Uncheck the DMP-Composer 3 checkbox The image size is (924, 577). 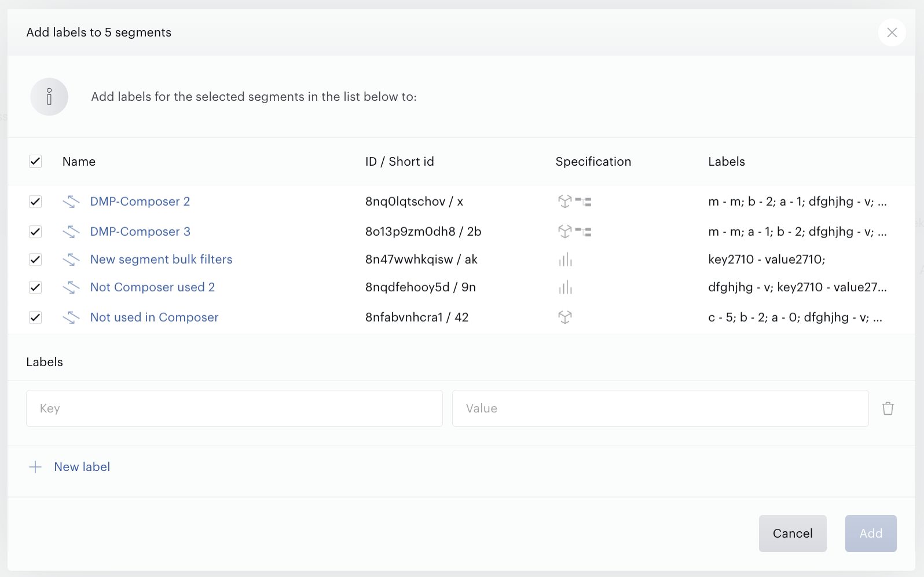35,232
